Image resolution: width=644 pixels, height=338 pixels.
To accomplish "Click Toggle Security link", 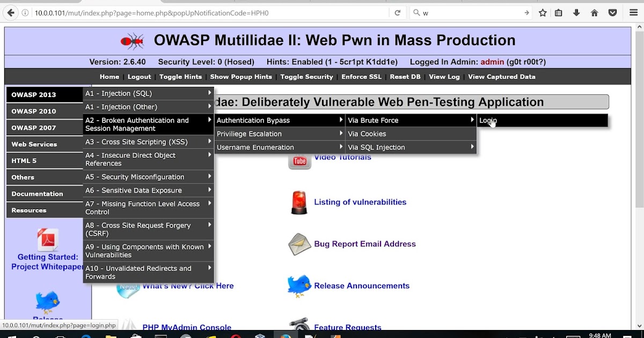I will 306,77.
